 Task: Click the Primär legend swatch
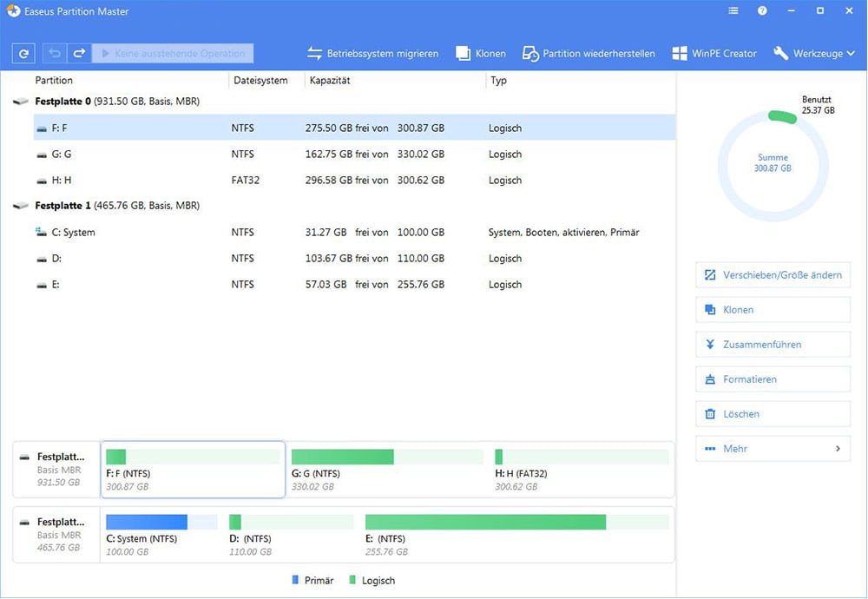pos(295,580)
